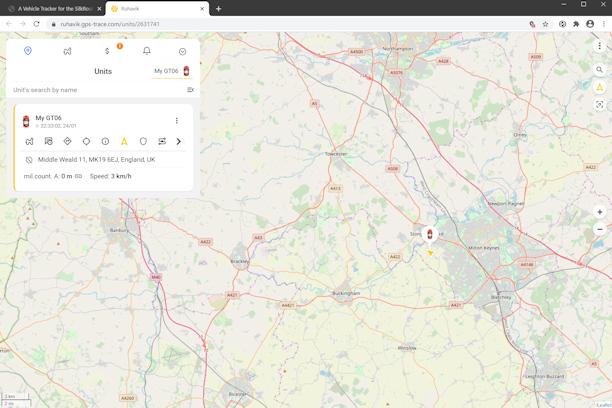Click the Northampton map label
Viewport: 612px width, 408px height.
398,49
